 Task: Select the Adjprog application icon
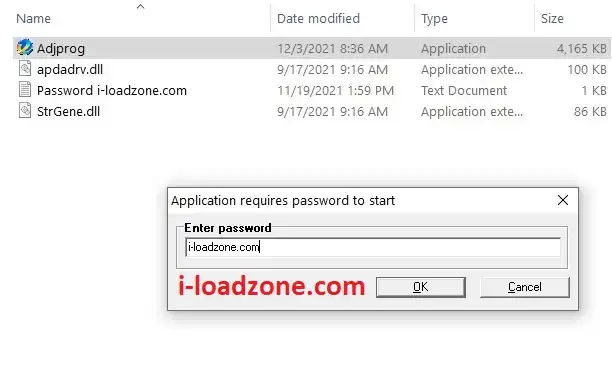[25, 48]
